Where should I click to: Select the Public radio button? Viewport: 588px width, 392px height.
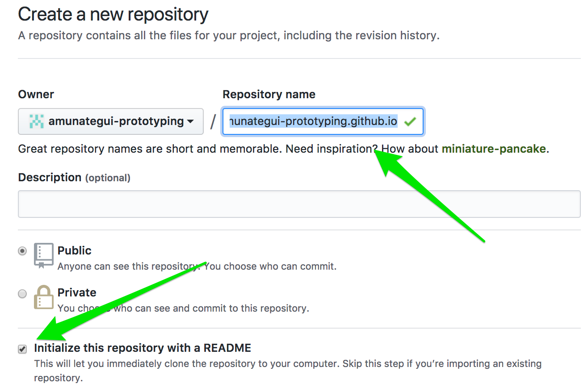(22, 251)
